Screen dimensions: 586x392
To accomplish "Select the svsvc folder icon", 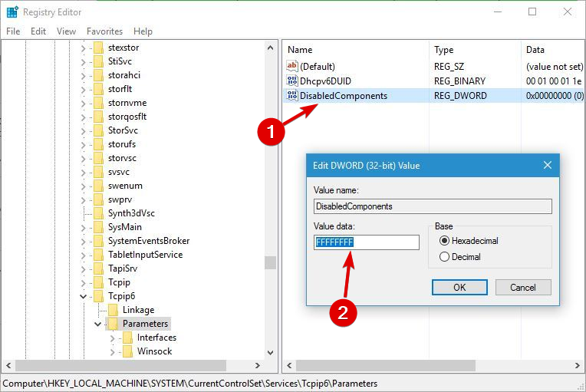I will click(98, 173).
